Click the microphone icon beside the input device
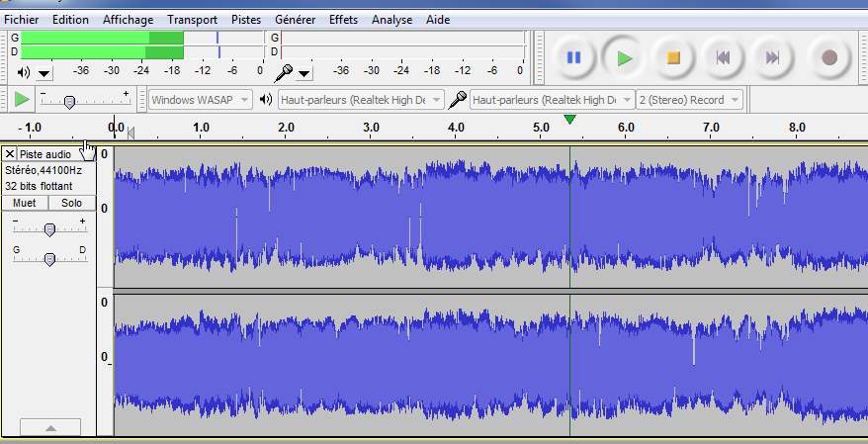The height and width of the screenshot is (444, 868). point(458,100)
